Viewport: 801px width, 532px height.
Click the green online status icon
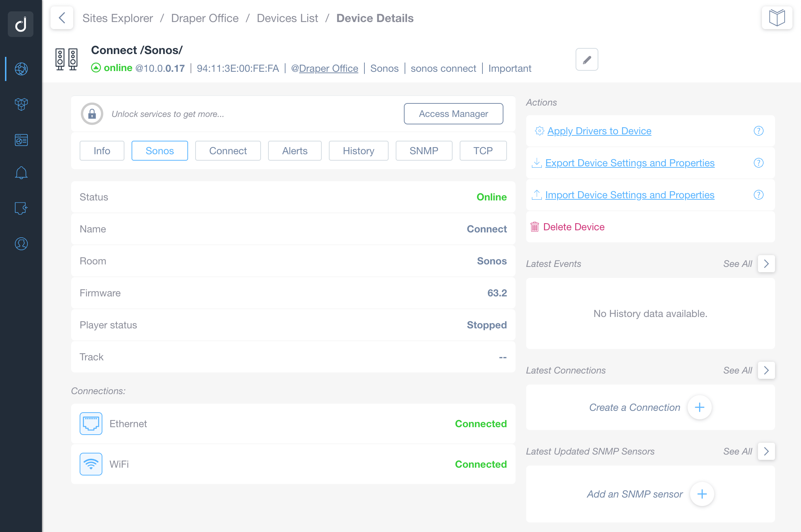pos(96,68)
